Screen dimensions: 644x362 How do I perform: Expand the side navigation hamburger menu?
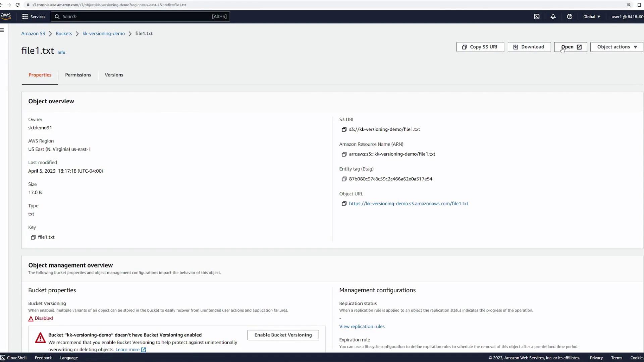pos(2,30)
